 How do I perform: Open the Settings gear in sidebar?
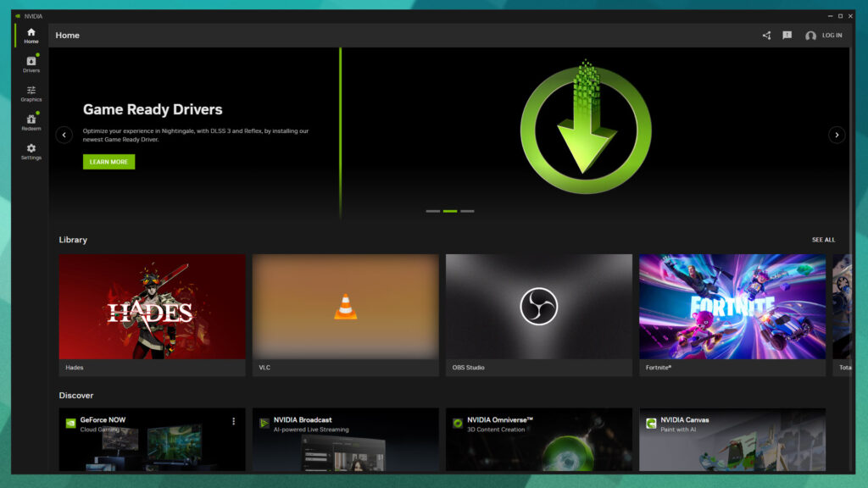[31, 152]
